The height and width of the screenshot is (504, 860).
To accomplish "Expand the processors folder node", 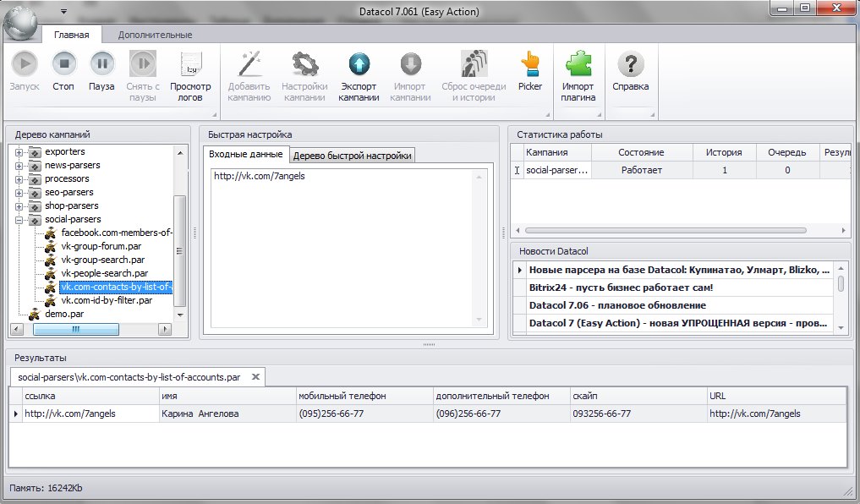I will tap(19, 179).
